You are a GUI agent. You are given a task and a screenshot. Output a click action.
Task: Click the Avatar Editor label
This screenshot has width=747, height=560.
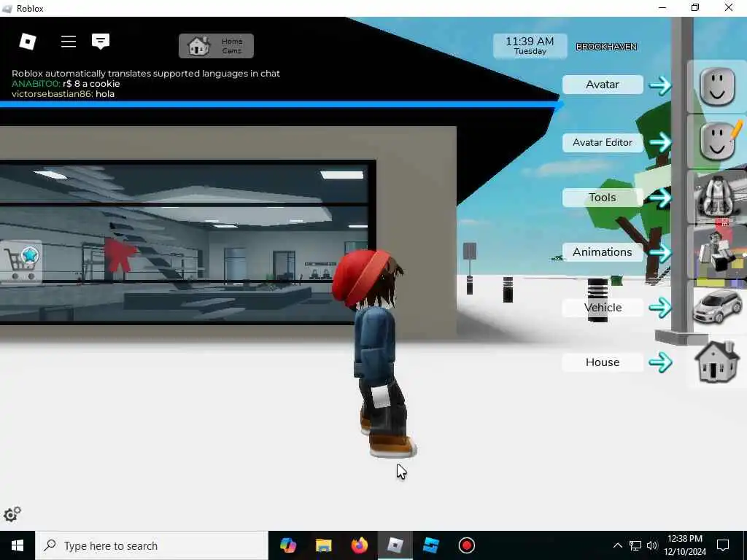point(603,142)
